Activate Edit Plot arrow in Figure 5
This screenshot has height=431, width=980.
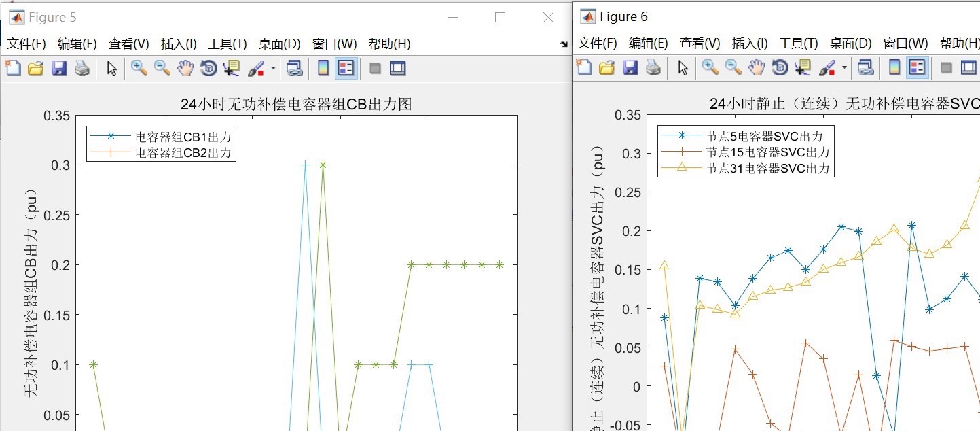coord(112,68)
